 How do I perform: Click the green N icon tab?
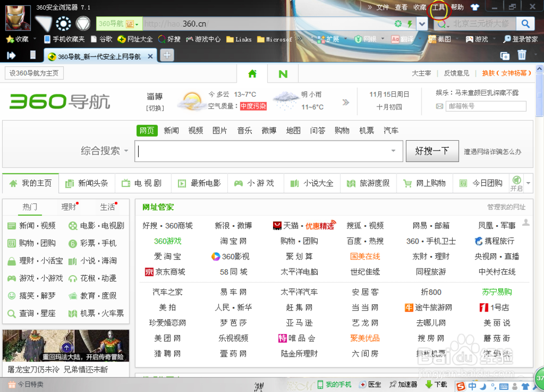tap(283, 73)
